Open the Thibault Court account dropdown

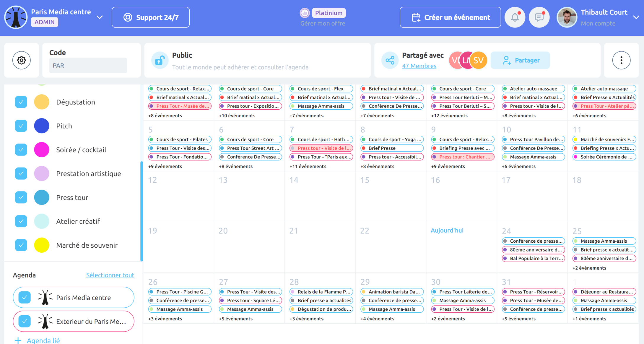tap(636, 17)
